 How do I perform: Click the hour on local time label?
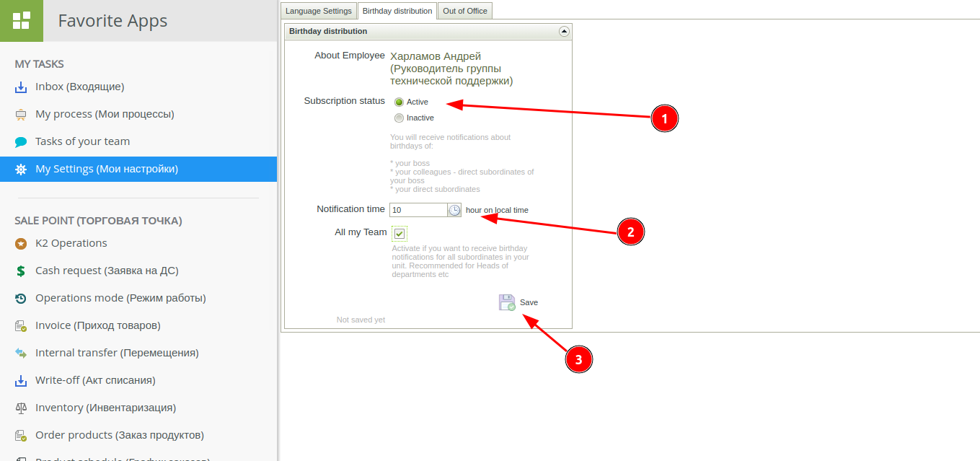coord(497,210)
